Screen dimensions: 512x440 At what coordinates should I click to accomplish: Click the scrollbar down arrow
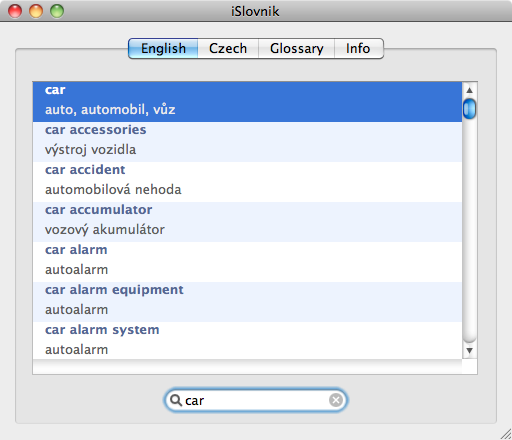pyautogui.click(x=470, y=351)
